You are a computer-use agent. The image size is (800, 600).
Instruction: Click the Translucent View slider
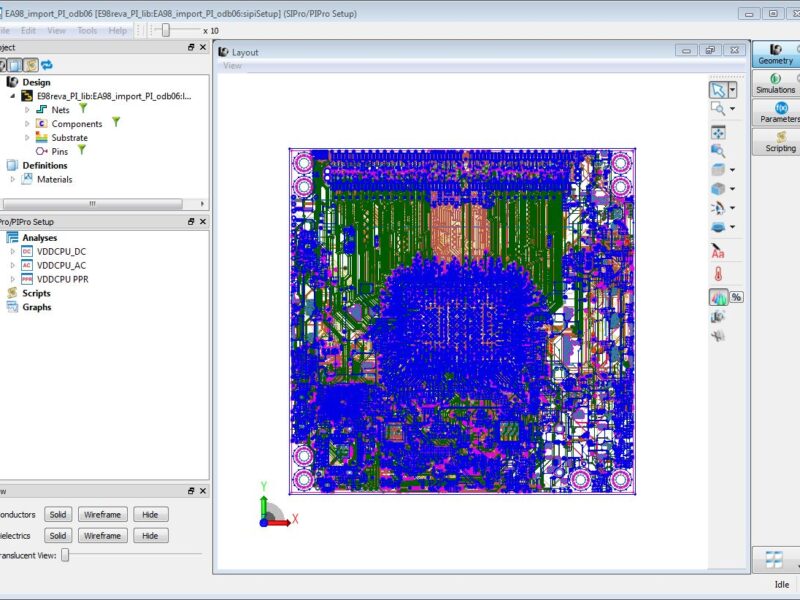coord(66,555)
